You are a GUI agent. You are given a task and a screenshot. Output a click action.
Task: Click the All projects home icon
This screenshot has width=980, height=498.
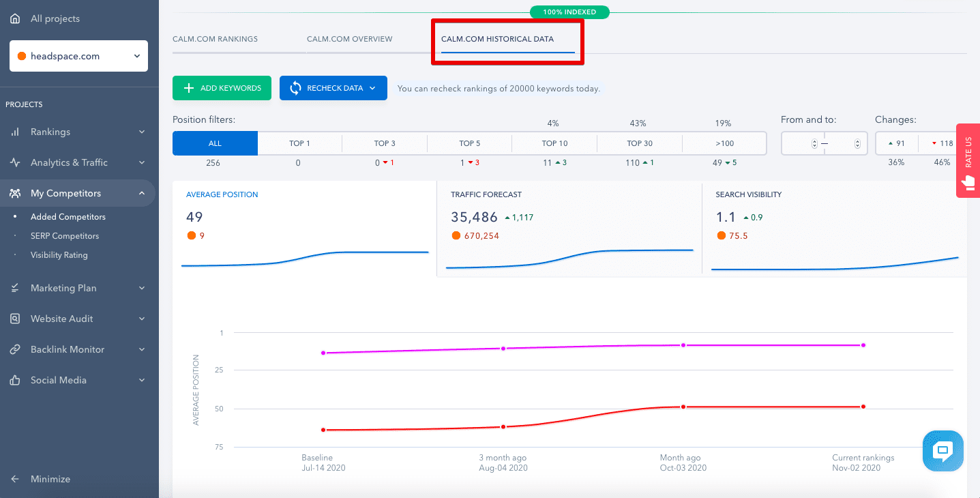(x=15, y=18)
